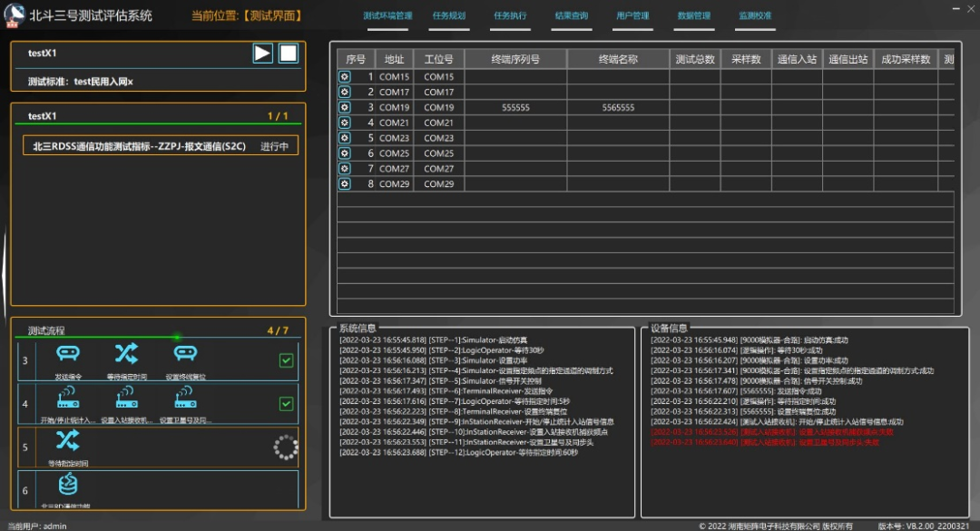Click the 当前用户: admin status label
This screenshot has height=531, width=980.
point(37,526)
